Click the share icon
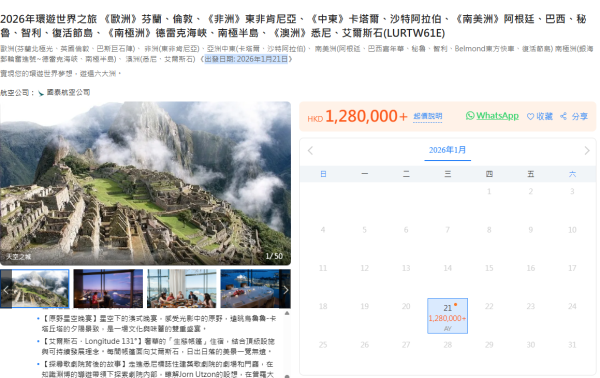Image resolution: width=600 pixels, height=378 pixels. coord(563,116)
